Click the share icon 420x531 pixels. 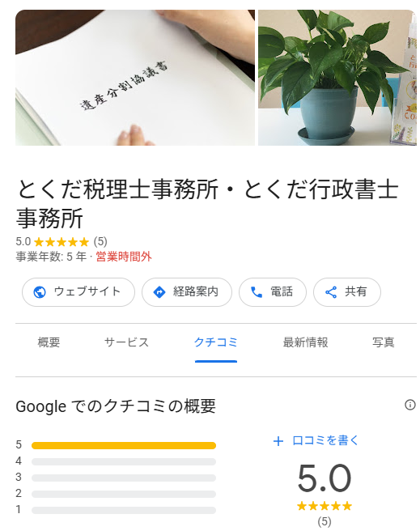(331, 292)
